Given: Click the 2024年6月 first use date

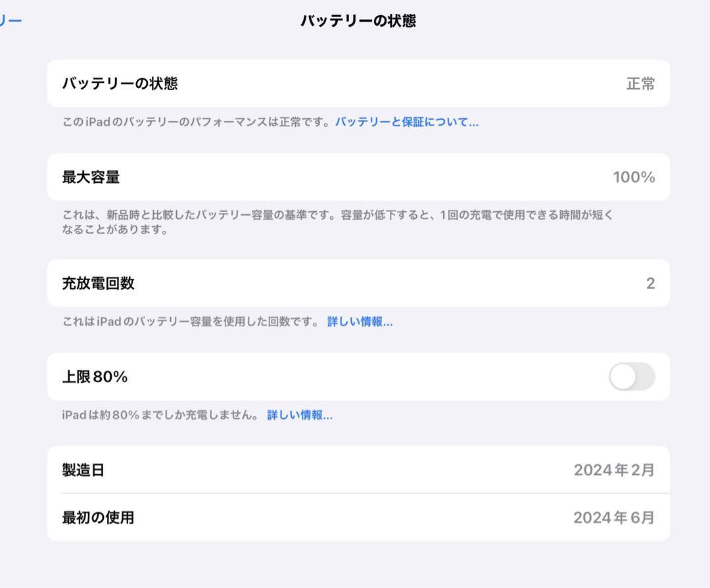Looking at the screenshot, I should (x=614, y=518).
